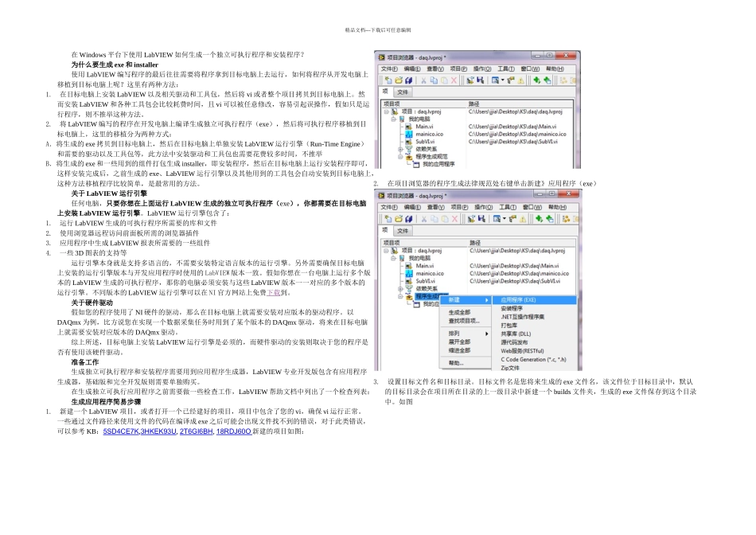Screen dimensions: 756x535
Task: Click the Paste icon in the window with context menu
Action: (445, 219)
